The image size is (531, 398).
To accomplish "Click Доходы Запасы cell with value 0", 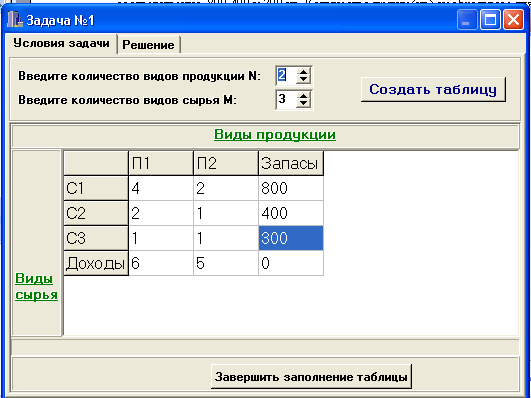I will click(291, 264).
